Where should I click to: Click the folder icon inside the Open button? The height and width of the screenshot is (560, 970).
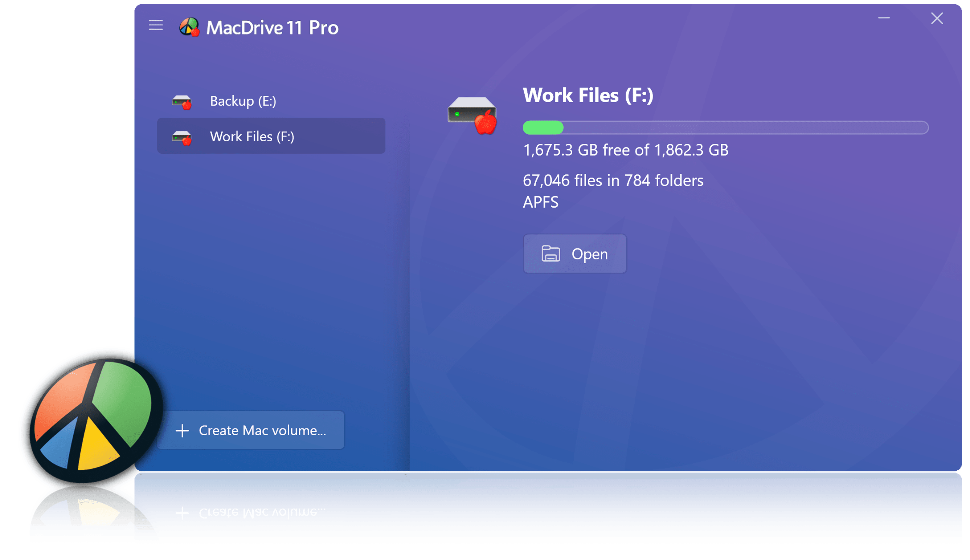coord(552,254)
